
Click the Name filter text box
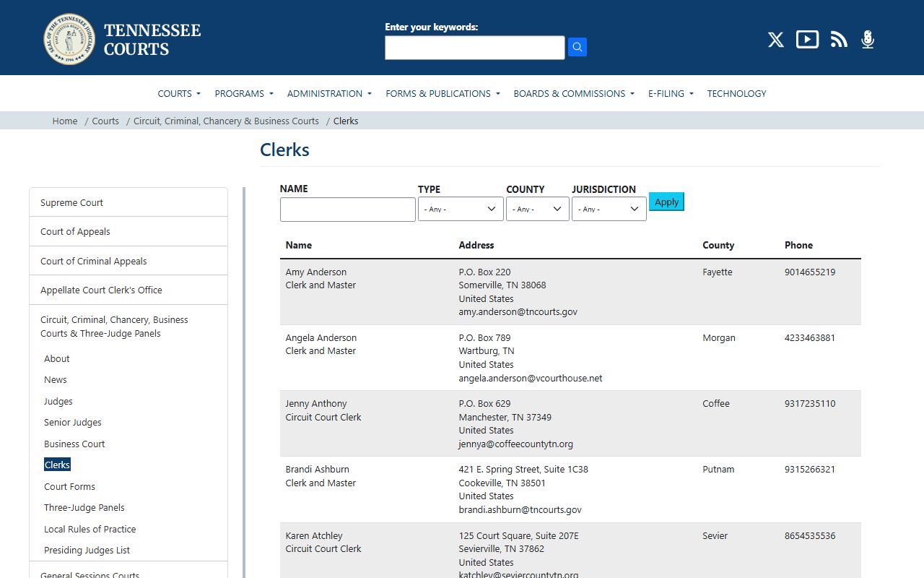[348, 210]
